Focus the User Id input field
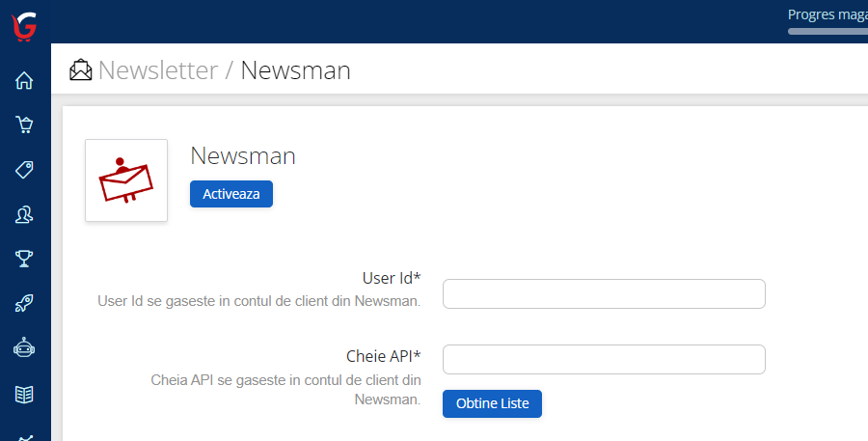 point(604,293)
